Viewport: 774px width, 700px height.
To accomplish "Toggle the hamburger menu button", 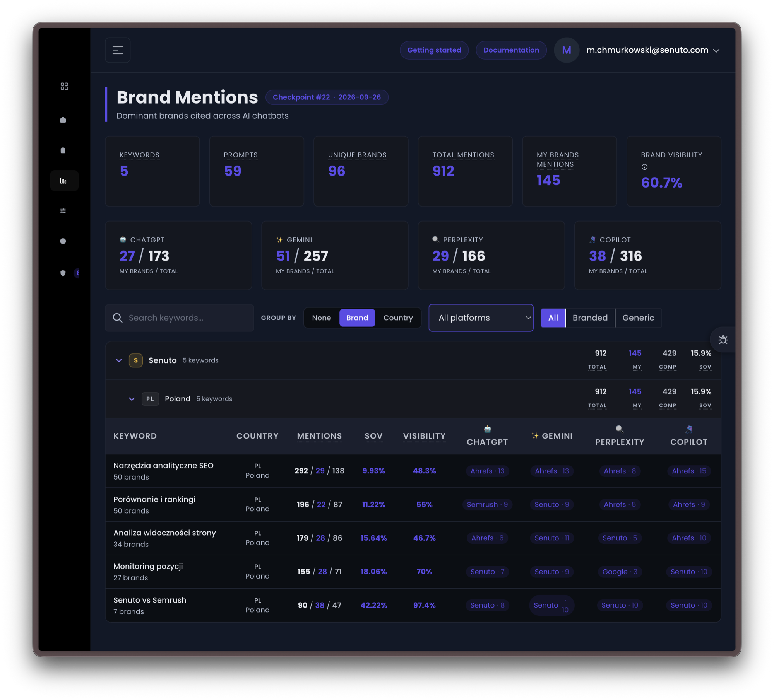I will click(118, 50).
